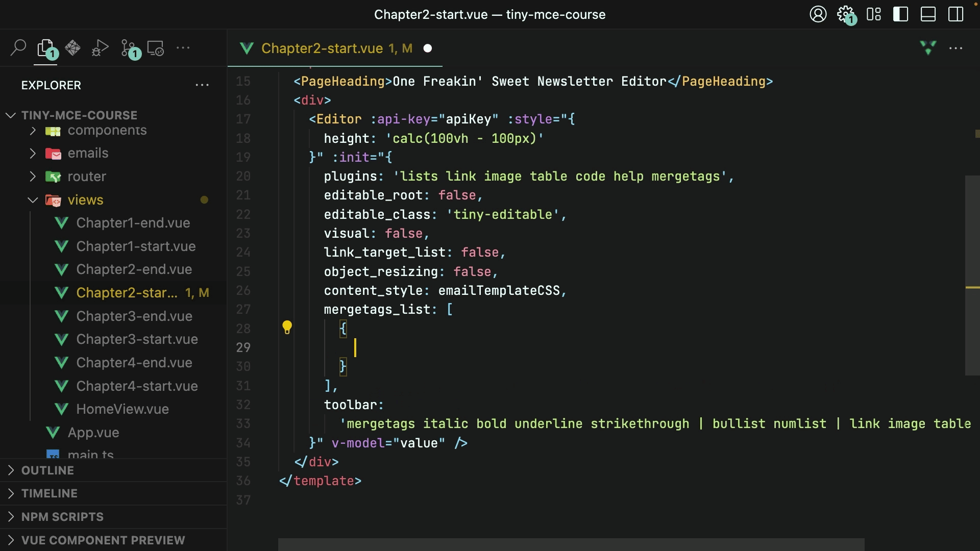The height and width of the screenshot is (551, 980).
Task: Click the emails folder icon
Action: [53, 154]
